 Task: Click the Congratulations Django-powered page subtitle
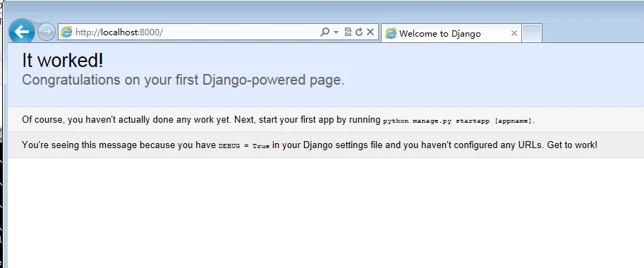[183, 80]
